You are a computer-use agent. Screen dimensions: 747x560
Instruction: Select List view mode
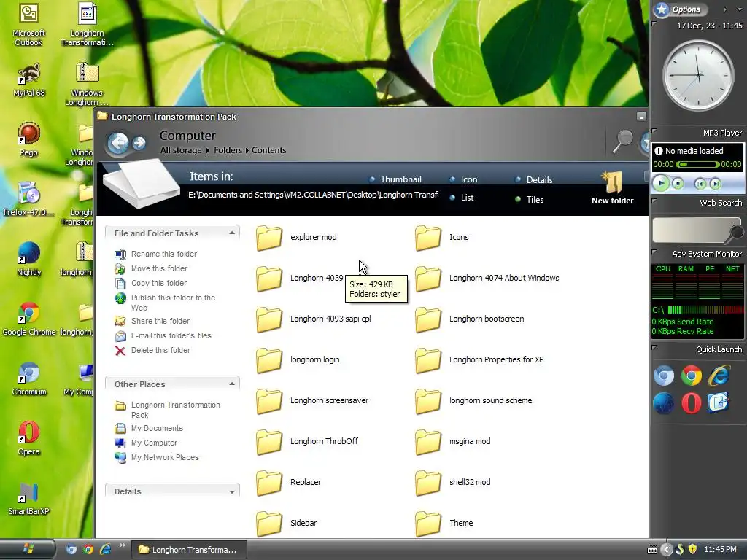point(462,198)
